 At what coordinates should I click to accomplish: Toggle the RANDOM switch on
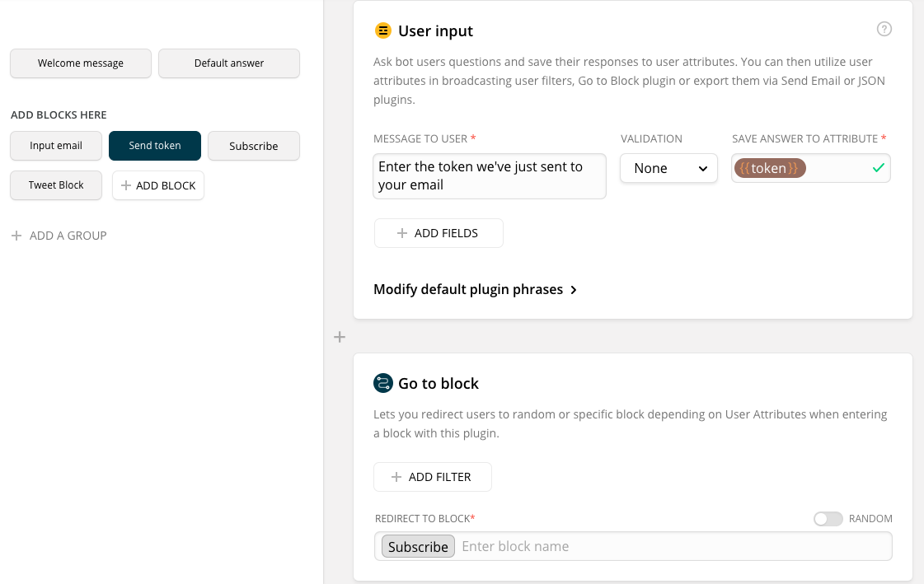click(828, 519)
